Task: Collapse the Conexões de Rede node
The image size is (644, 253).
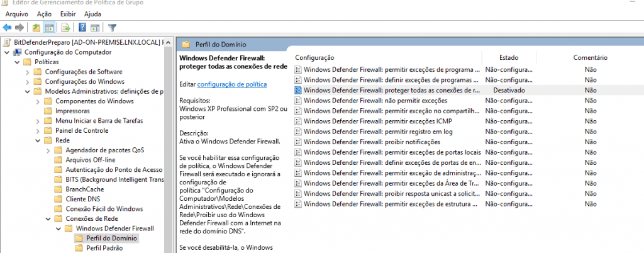Action: click(x=48, y=219)
